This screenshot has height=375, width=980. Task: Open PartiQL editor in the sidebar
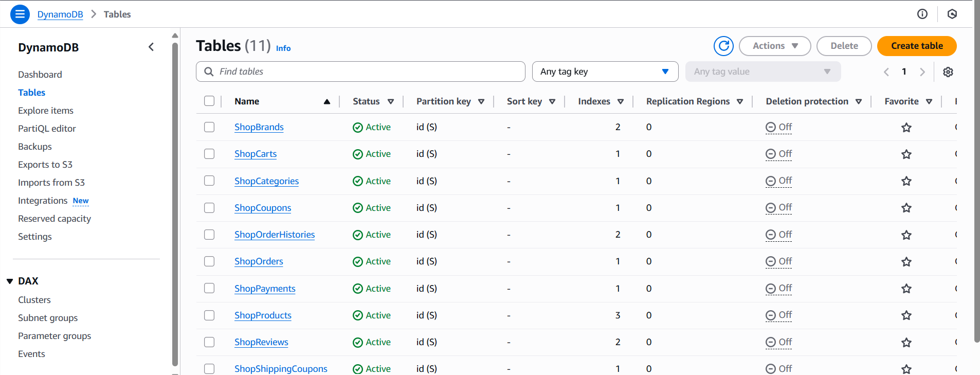(x=47, y=129)
